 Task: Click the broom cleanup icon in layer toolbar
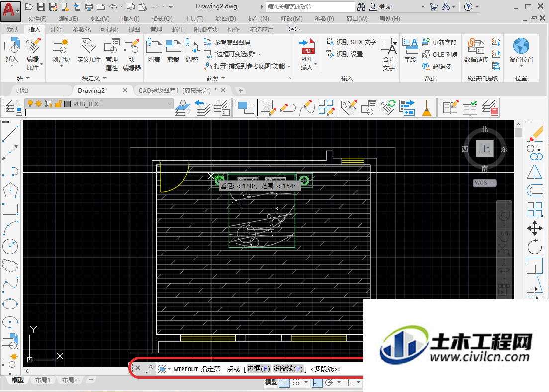(x=427, y=107)
